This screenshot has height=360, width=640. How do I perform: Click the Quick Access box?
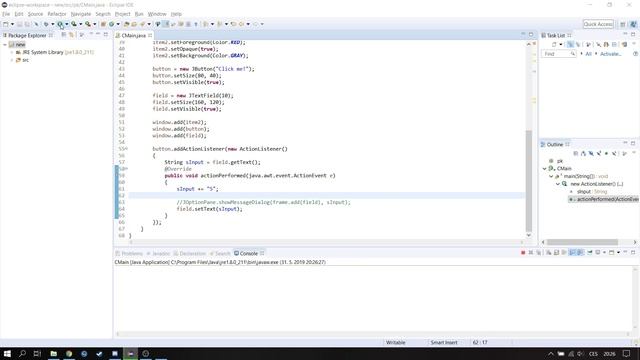(598, 24)
